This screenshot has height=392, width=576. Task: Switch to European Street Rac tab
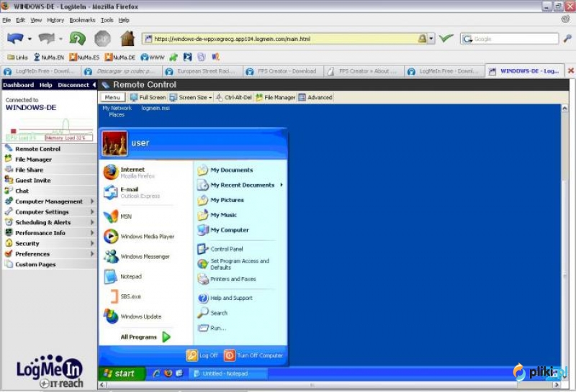[x=202, y=71]
